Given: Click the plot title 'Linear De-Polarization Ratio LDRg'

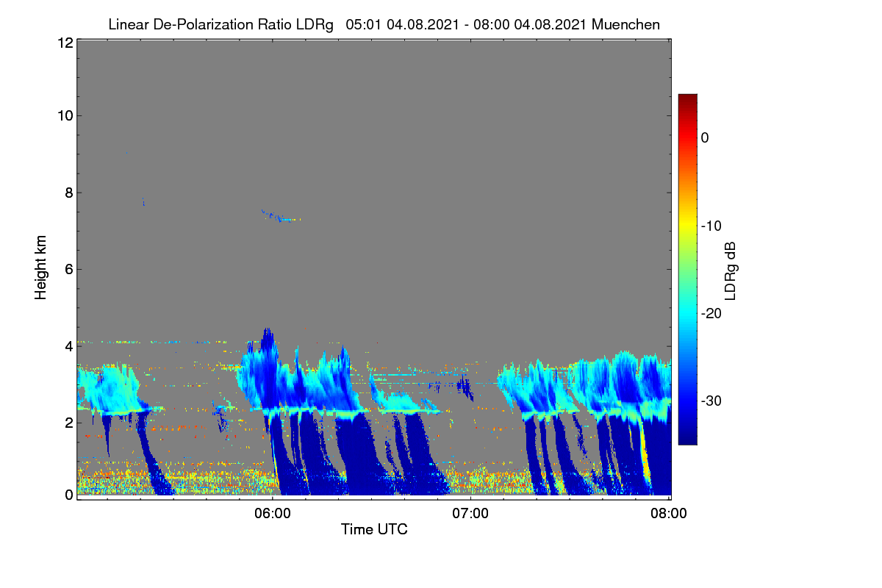Looking at the screenshot, I should point(220,24).
